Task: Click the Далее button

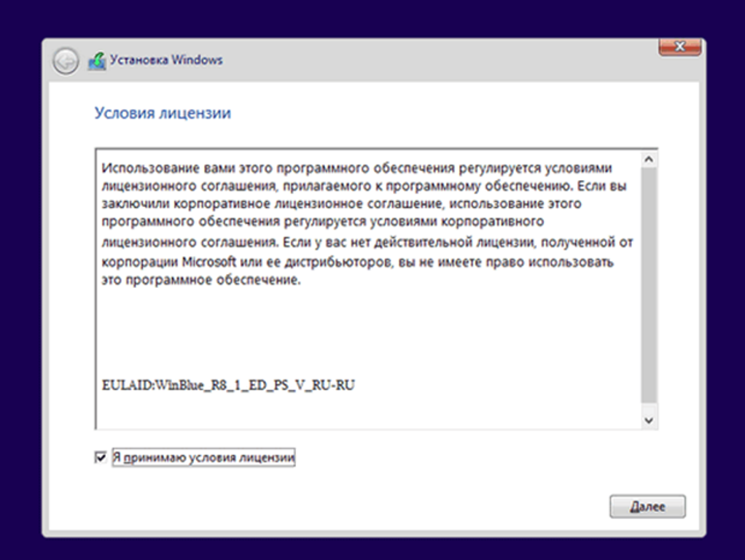Action: 647,507
